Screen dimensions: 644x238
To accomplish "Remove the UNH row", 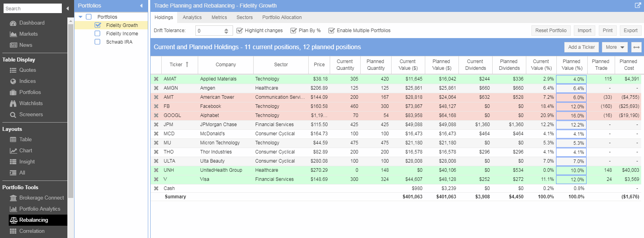I will [x=156, y=170].
